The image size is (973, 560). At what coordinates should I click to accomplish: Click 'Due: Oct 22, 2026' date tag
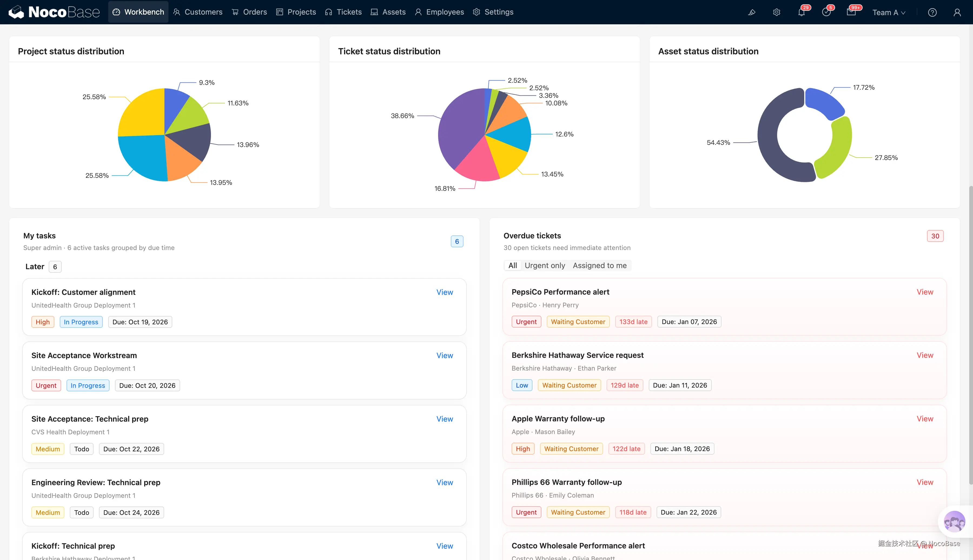(131, 449)
